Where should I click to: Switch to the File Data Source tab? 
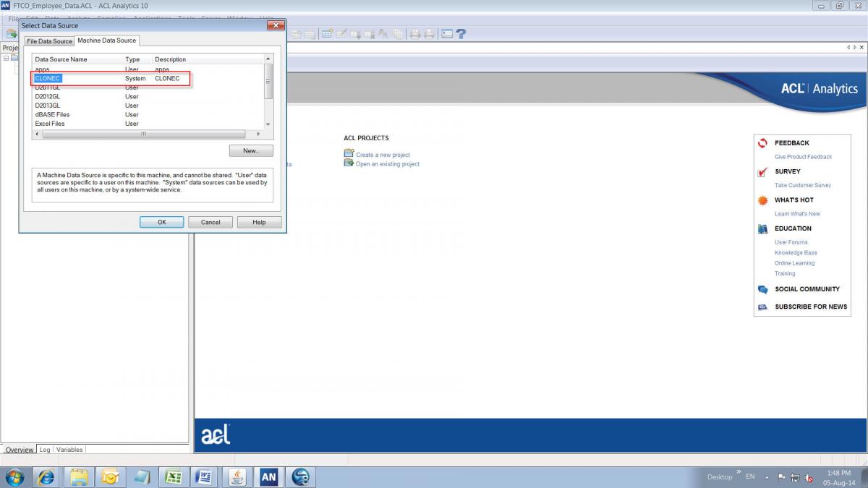tap(50, 41)
